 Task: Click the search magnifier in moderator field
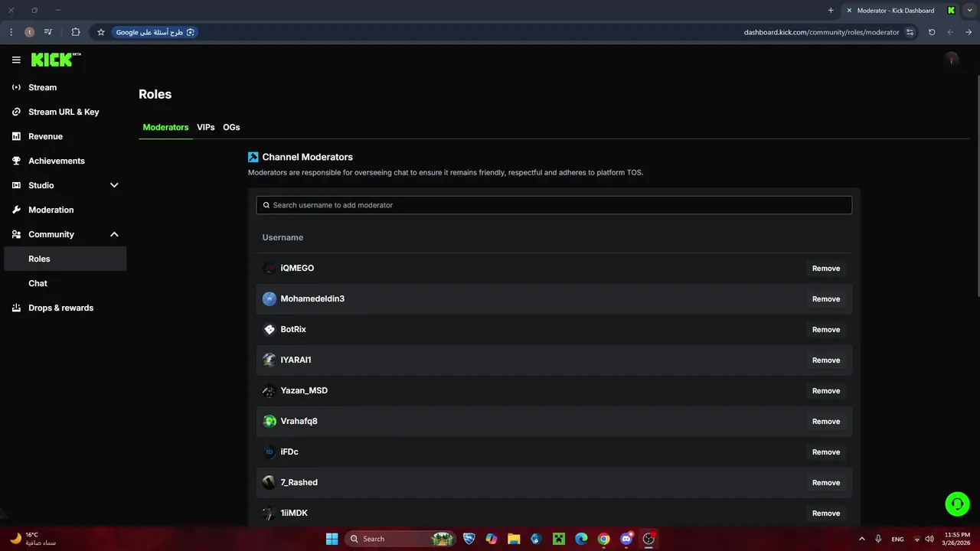pos(266,205)
